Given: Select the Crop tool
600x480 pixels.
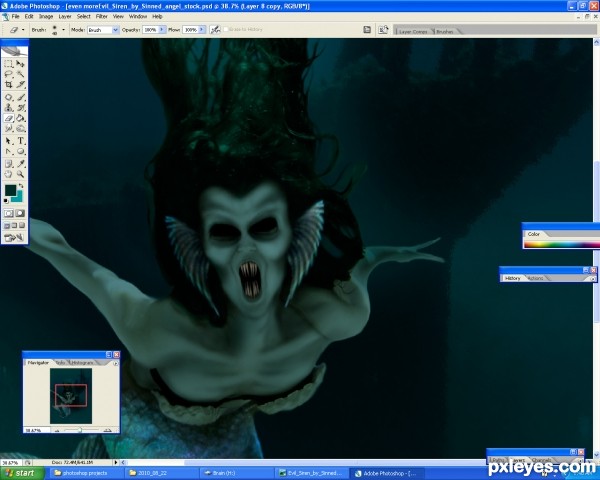Looking at the screenshot, I should [x=8, y=84].
